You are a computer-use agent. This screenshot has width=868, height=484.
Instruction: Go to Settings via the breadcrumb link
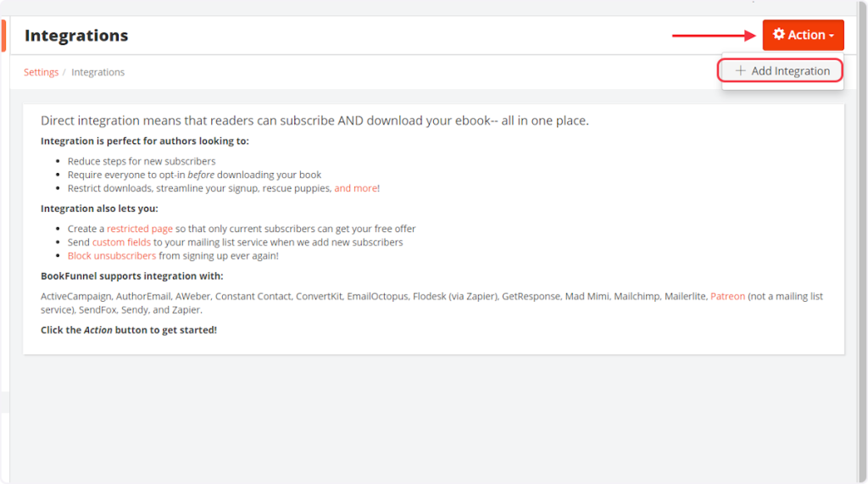coord(41,72)
